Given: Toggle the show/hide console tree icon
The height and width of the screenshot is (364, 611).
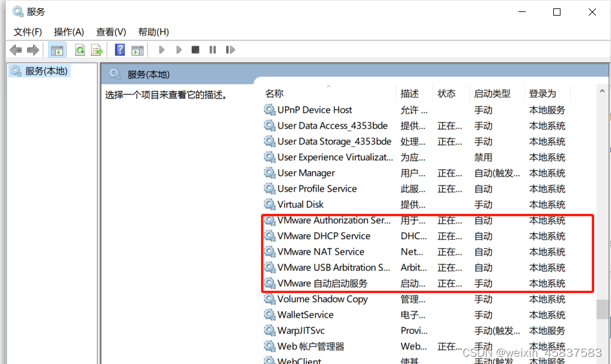Looking at the screenshot, I should pos(57,50).
